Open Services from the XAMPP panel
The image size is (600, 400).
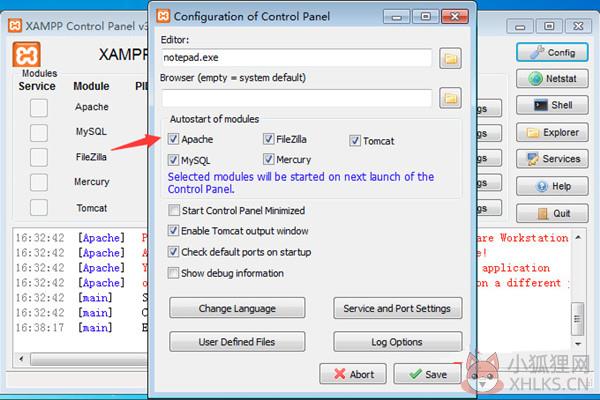(552, 159)
